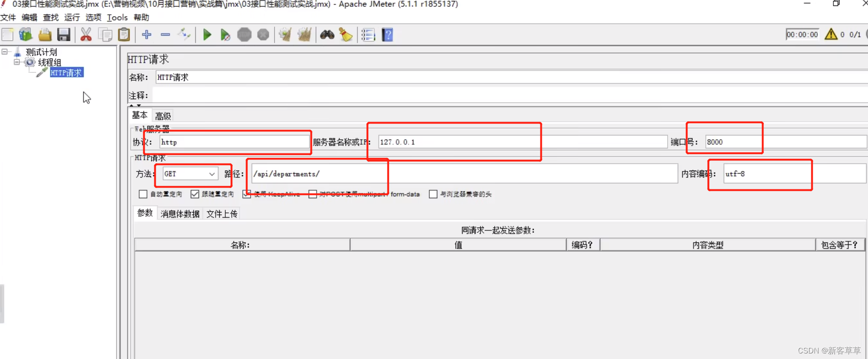The image size is (868, 359).
Task: Switch to the 文件上传 tab
Action: (222, 214)
